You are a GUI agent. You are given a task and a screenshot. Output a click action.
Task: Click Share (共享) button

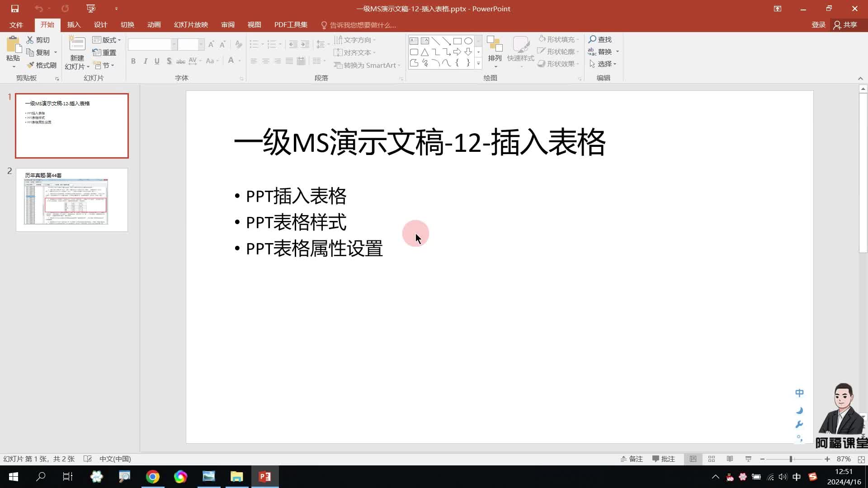click(845, 25)
